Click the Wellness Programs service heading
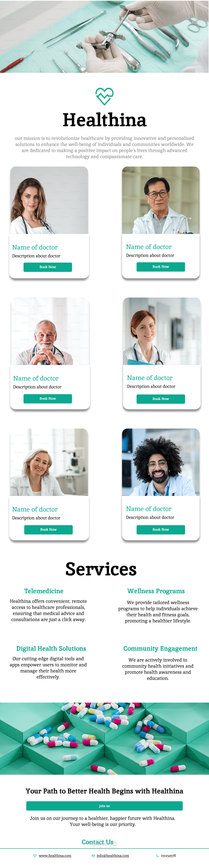 156,591
